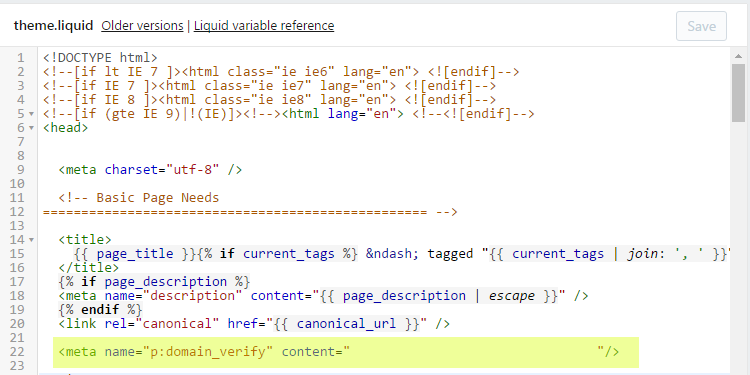
Task: Click the endif Liquid tag
Action: (x=100, y=309)
